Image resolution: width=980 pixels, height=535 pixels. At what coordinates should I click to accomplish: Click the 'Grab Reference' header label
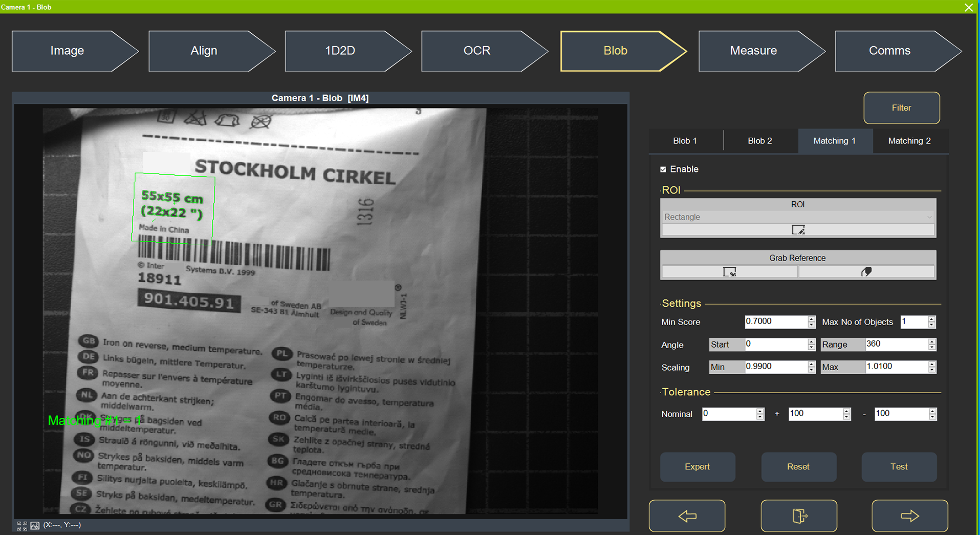click(797, 258)
